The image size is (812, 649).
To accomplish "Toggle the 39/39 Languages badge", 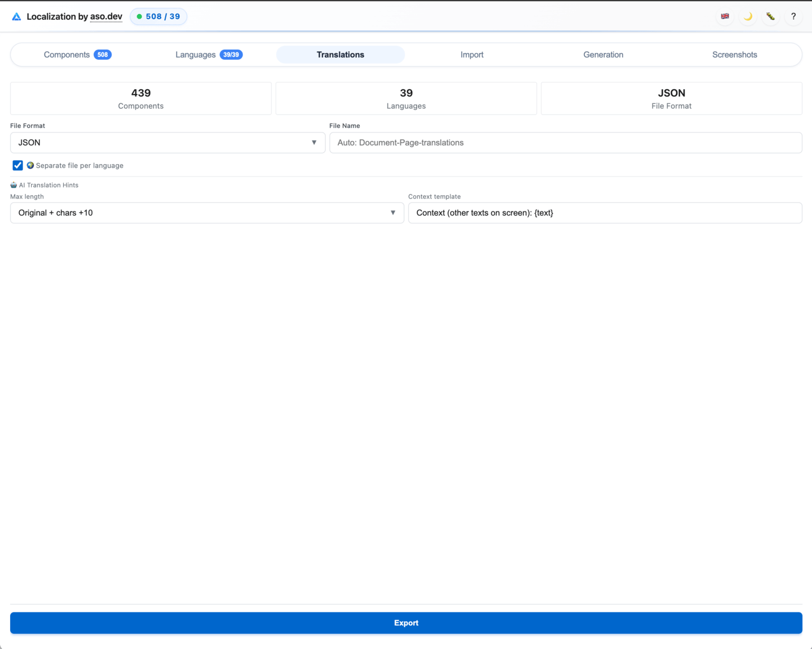I will click(x=231, y=55).
